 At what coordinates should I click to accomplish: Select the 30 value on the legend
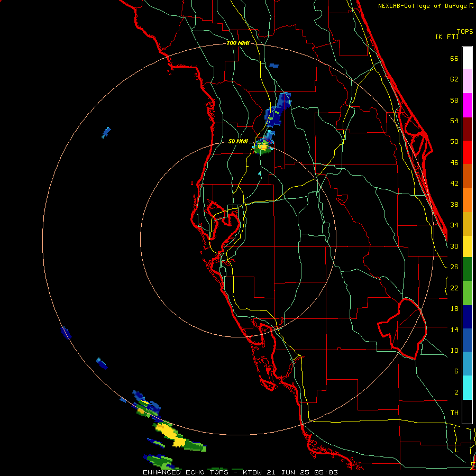(x=454, y=246)
